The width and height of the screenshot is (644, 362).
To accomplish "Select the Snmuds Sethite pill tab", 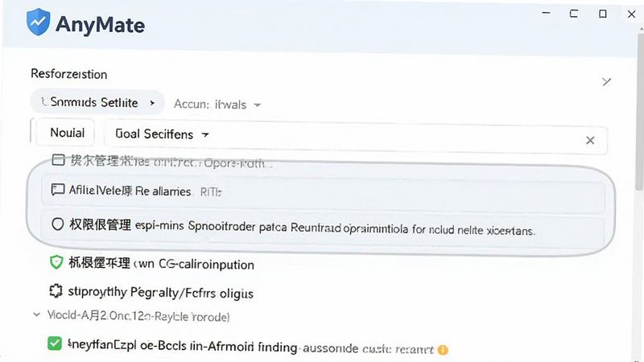I will [97, 102].
